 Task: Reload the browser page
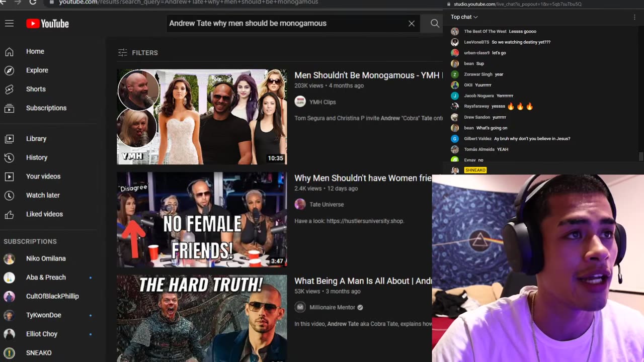click(x=33, y=2)
